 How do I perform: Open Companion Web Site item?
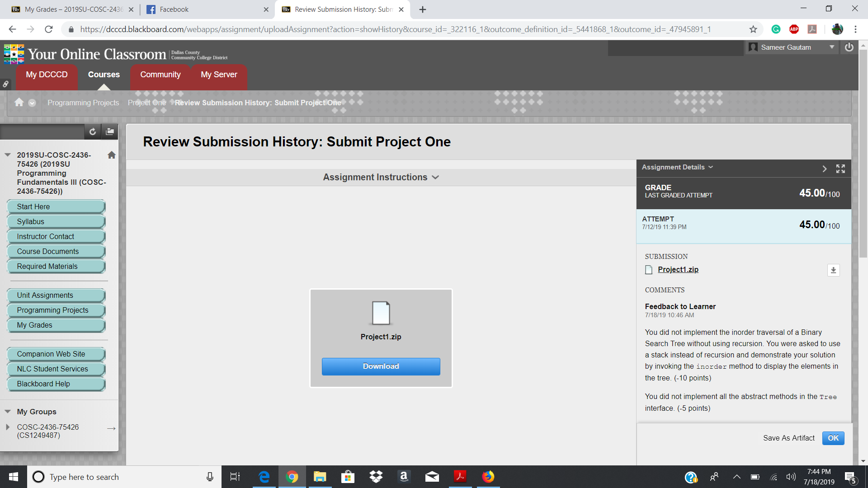(56, 354)
